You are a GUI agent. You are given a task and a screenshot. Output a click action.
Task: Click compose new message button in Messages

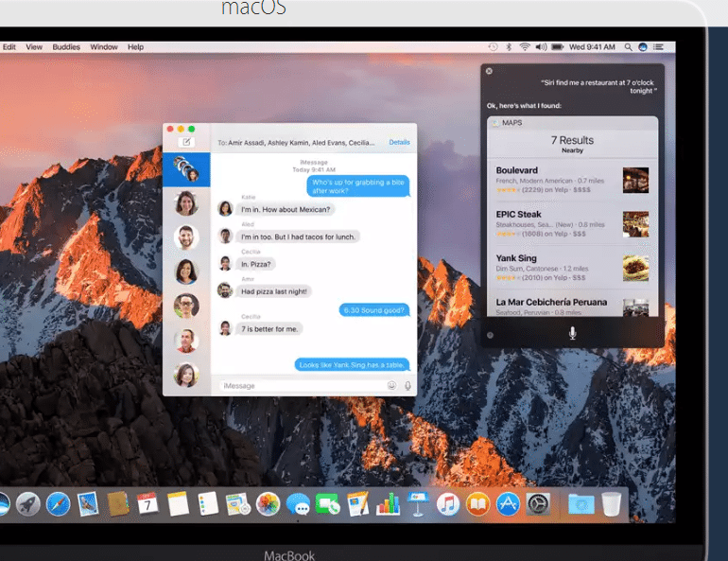point(186,142)
